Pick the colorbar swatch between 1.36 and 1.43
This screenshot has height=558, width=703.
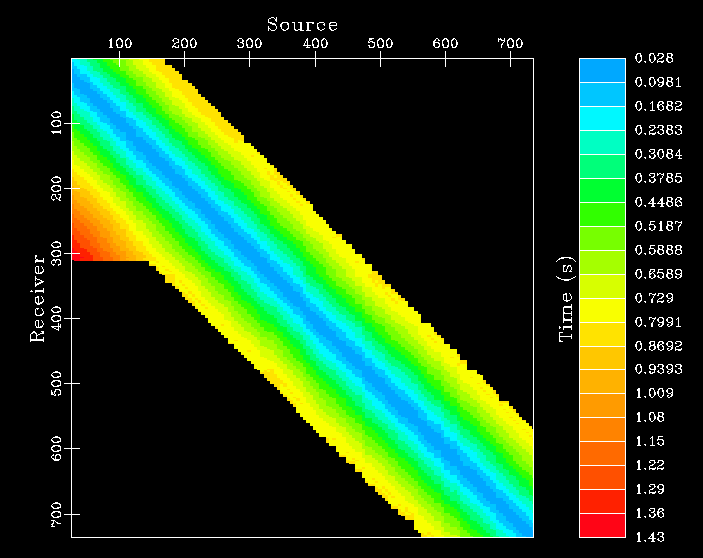[602, 525]
